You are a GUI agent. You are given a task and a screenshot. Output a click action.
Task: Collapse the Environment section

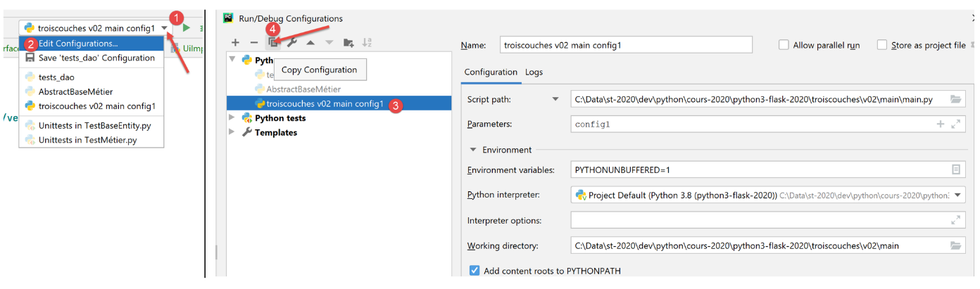click(474, 150)
